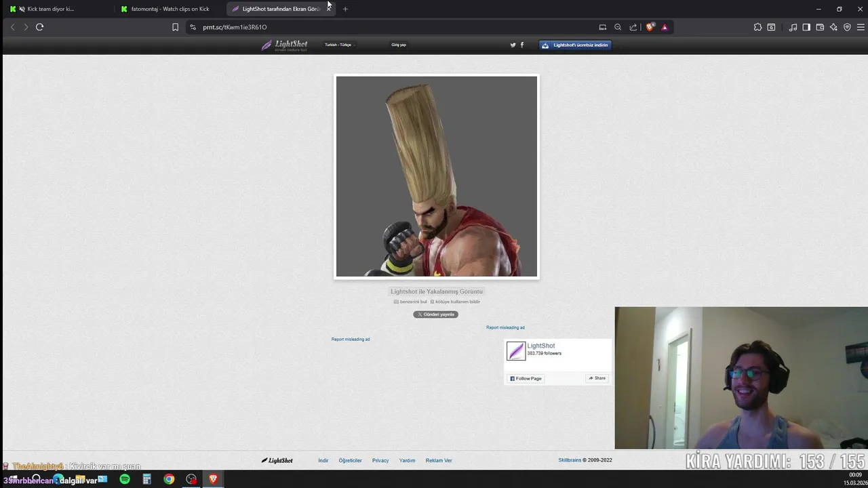Viewport: 868px width, 488px height.
Task: Open Spotify from the taskbar
Action: 125,479
